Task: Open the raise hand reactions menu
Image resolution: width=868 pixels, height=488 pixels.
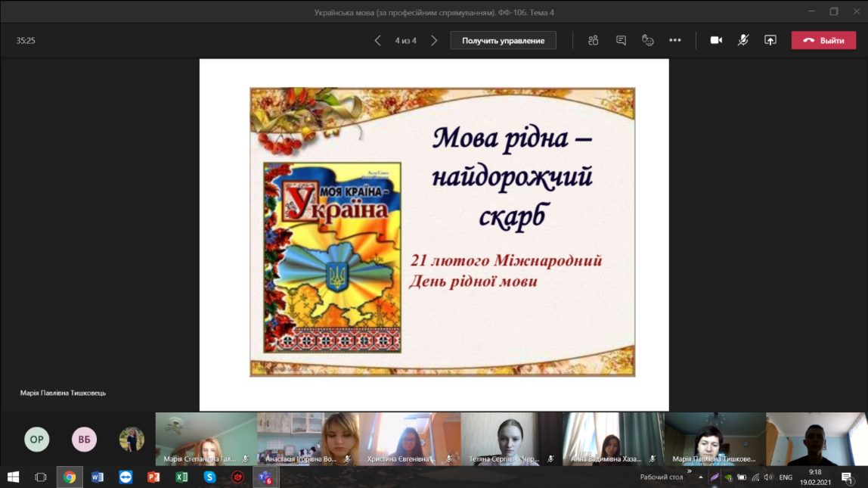Action: [x=648, y=40]
